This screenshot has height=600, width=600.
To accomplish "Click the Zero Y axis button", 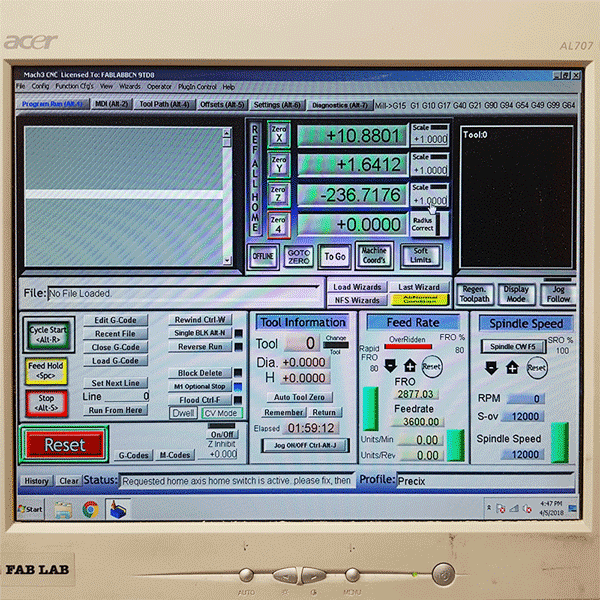I will click(x=279, y=165).
